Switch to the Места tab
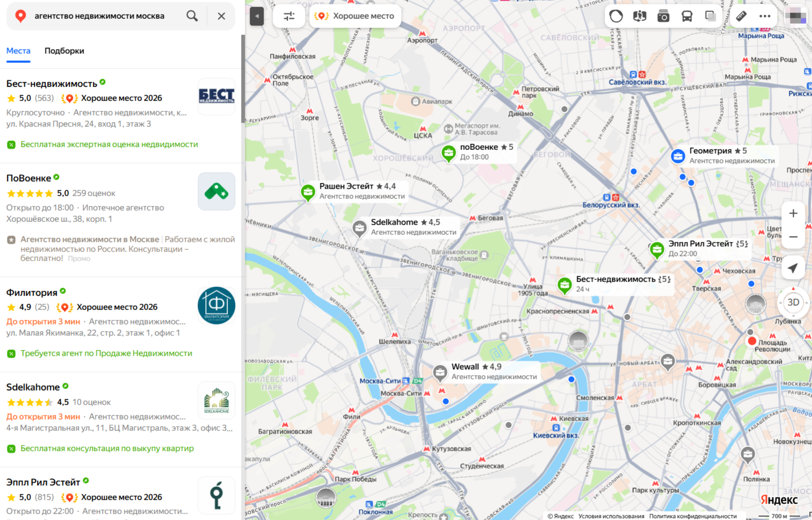The width and height of the screenshot is (812, 520). [x=18, y=51]
